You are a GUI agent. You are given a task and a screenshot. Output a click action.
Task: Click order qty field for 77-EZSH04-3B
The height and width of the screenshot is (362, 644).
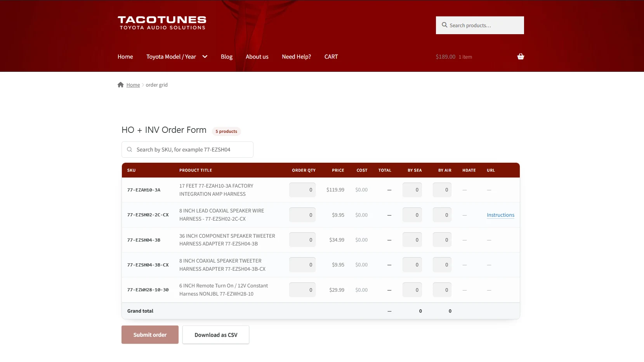coord(302,240)
